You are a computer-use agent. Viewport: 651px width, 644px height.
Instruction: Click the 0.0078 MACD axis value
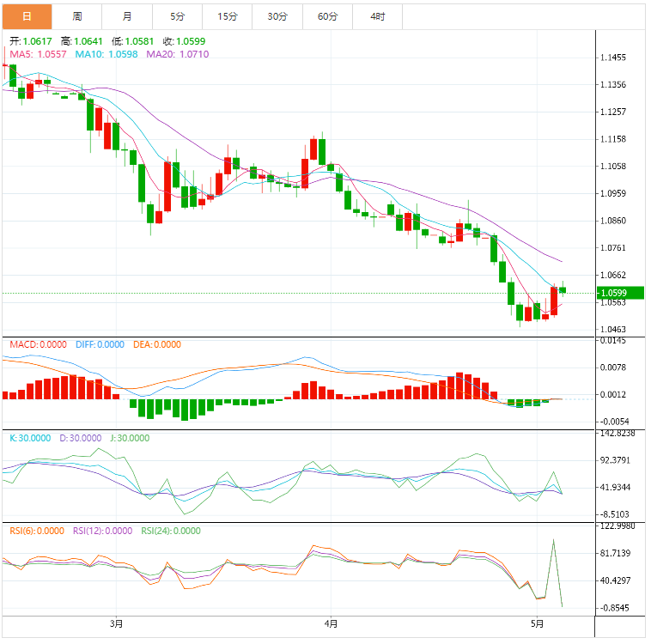coord(613,368)
